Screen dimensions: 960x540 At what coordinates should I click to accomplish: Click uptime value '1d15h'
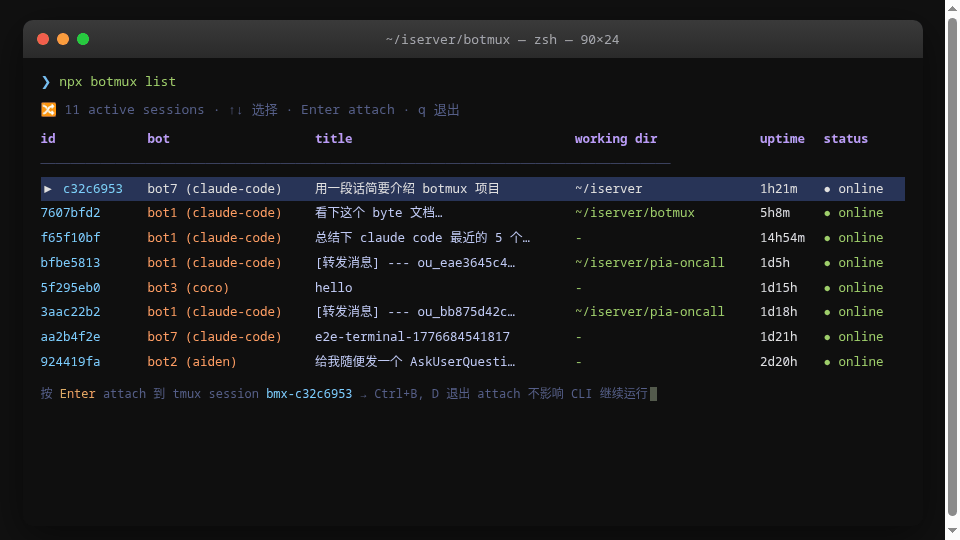pyautogui.click(x=779, y=288)
